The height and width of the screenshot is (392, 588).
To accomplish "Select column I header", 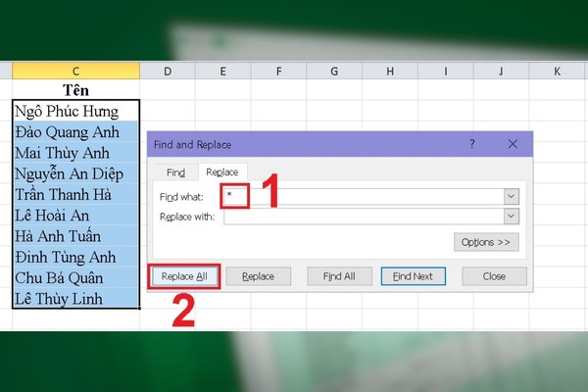I will click(446, 71).
